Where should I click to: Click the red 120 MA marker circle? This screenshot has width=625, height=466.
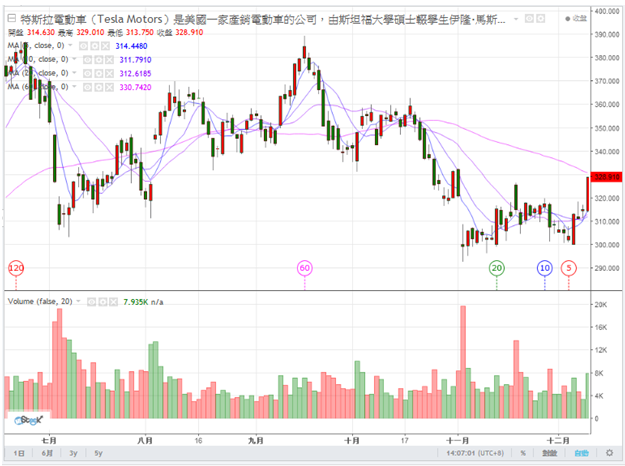click(16, 268)
